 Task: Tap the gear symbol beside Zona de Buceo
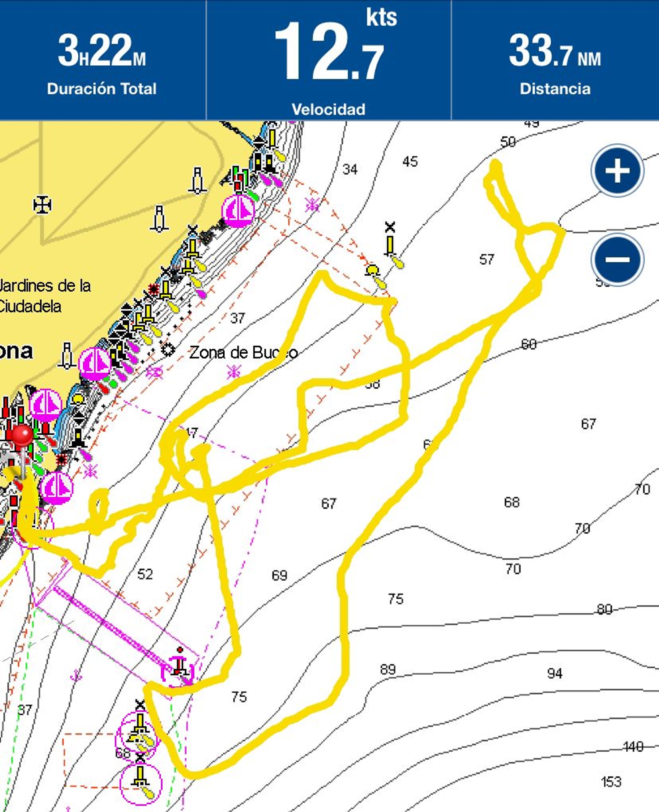[168, 349]
